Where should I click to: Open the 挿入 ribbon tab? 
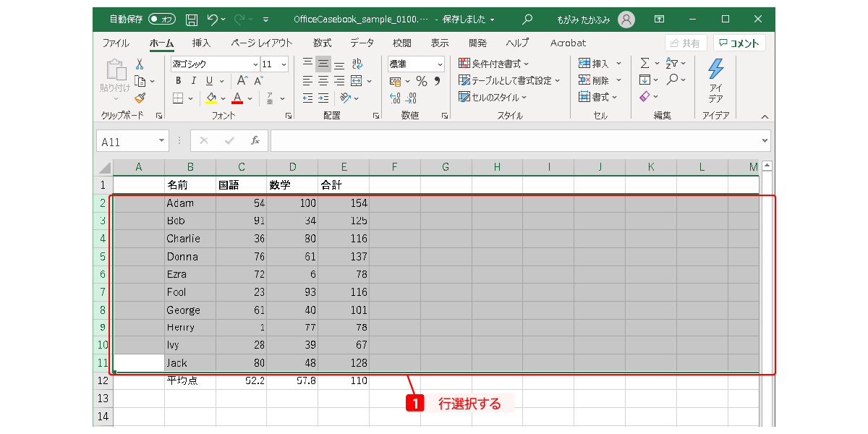tap(201, 43)
